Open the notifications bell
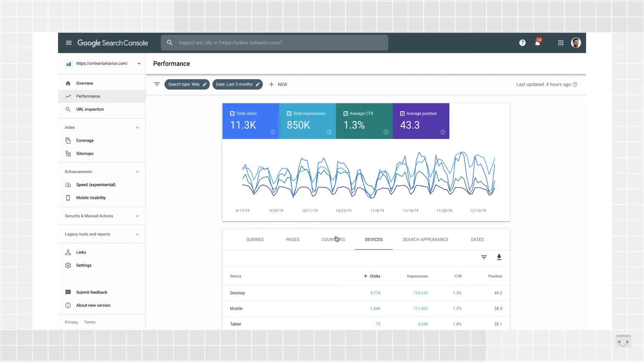 pyautogui.click(x=537, y=42)
